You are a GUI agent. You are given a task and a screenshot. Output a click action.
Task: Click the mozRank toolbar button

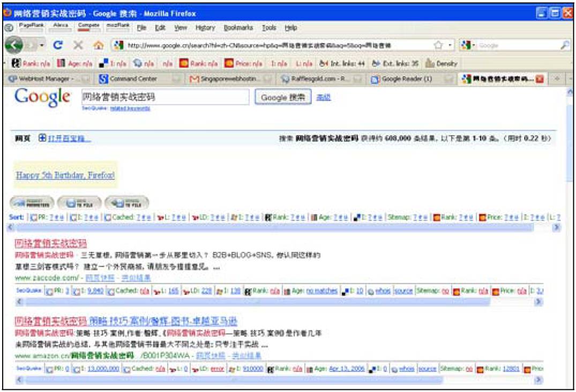[x=118, y=27]
